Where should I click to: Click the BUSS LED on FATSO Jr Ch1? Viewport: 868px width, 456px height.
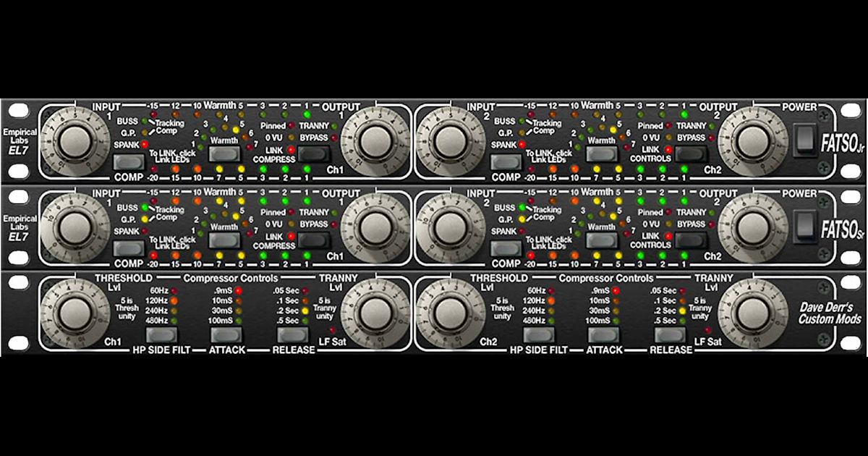[x=145, y=121]
